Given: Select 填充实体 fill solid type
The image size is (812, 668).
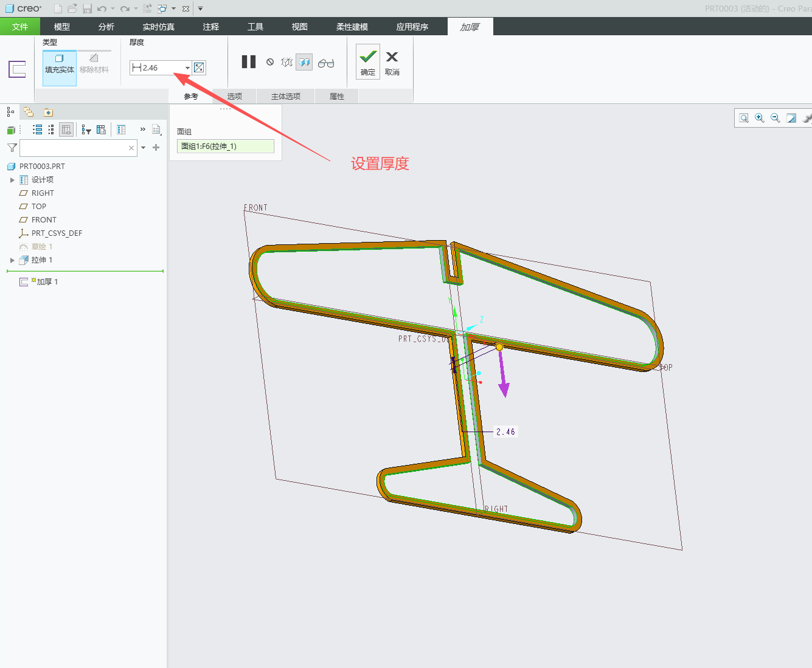Looking at the screenshot, I should point(60,64).
